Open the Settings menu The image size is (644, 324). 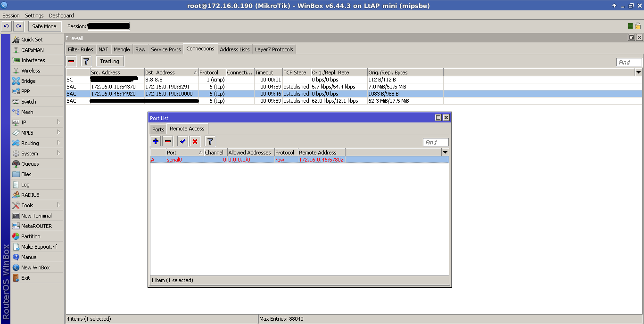point(34,15)
